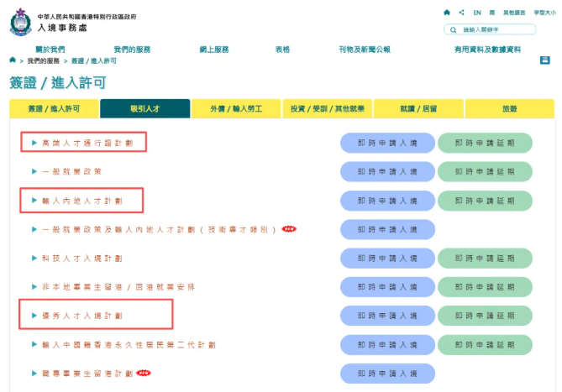
Task: Expand the 輸入內地人才計劃 arrow
Action: point(34,200)
